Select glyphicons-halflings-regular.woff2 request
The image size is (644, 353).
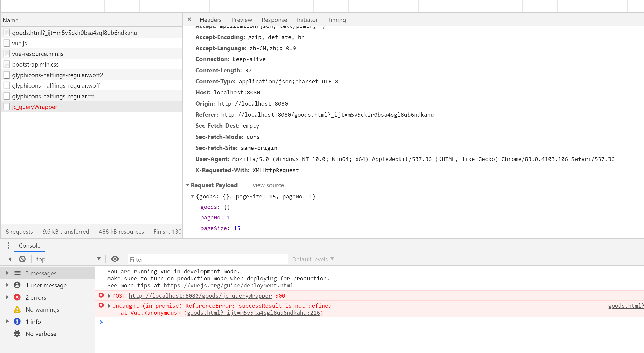tap(91, 75)
